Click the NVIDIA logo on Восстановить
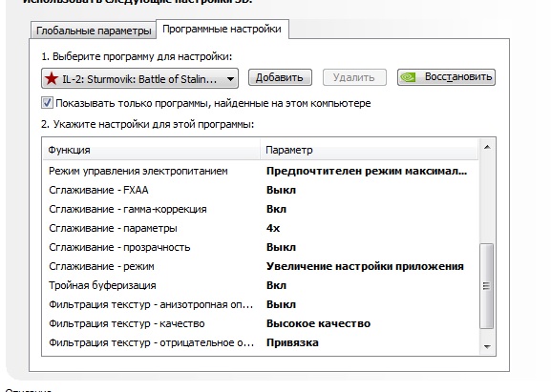551x392 pixels. pyautogui.click(x=409, y=77)
